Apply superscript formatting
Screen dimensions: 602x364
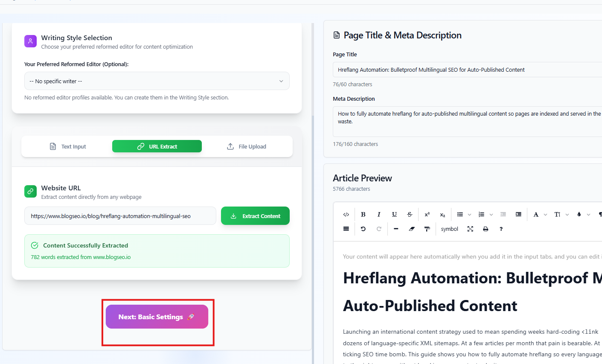pyautogui.click(x=427, y=215)
